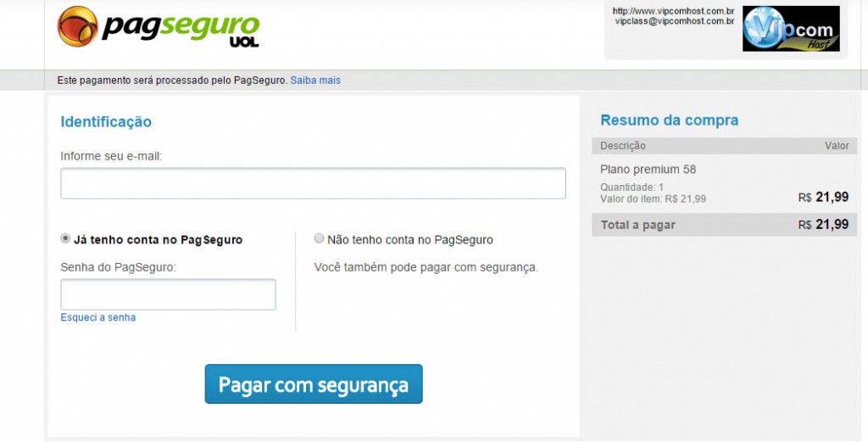
Task: Select "Já tenho conta no PagSeguro" radio
Action: pos(65,238)
